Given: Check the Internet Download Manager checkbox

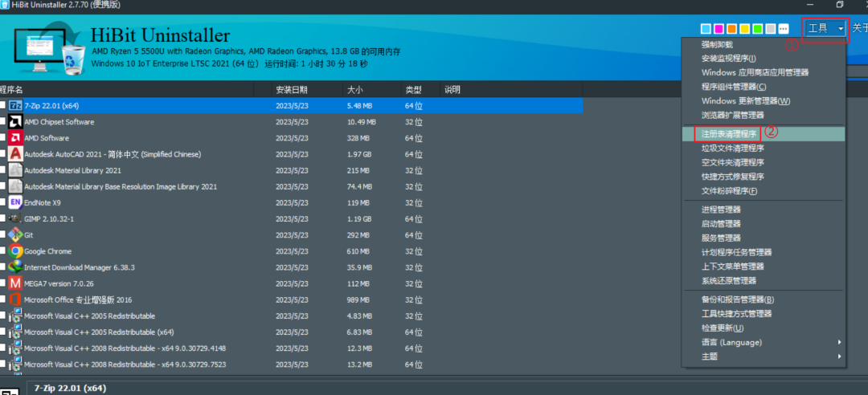Looking at the screenshot, I should pos(2,267).
